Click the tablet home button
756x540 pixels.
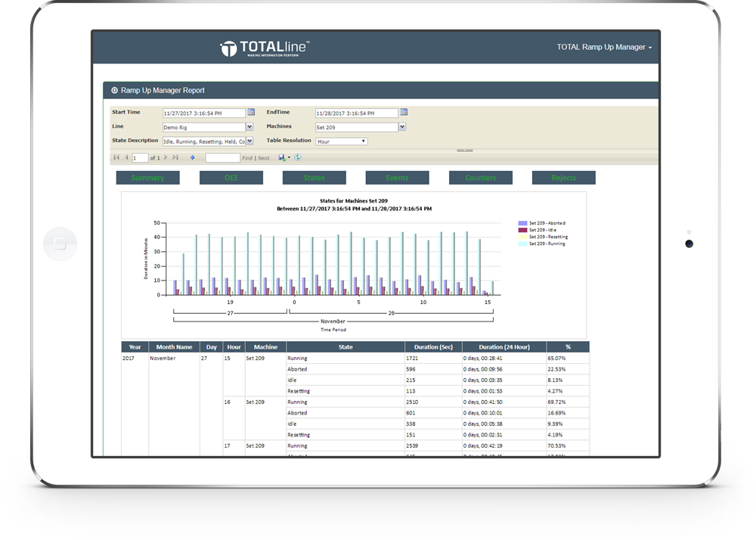pos(60,244)
